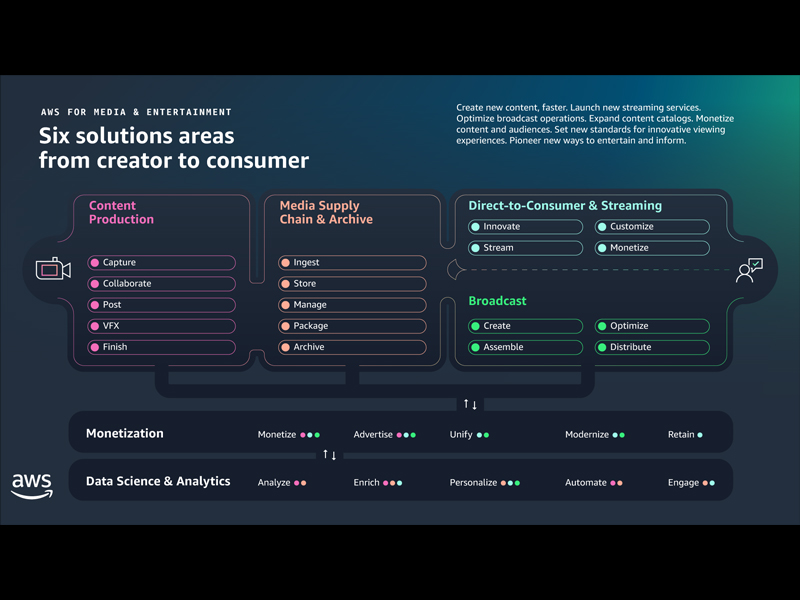
Task: Click the colored dots next to Unify
Action: 483,435
